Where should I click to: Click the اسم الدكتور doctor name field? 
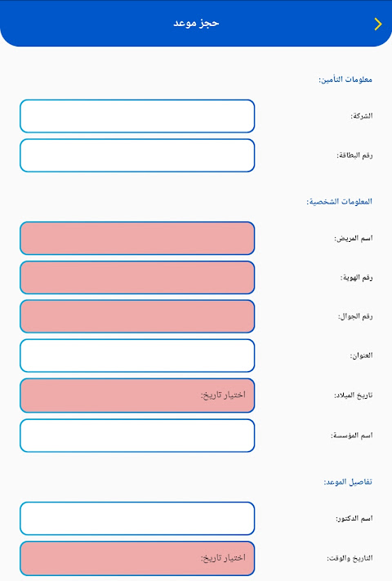137,518
